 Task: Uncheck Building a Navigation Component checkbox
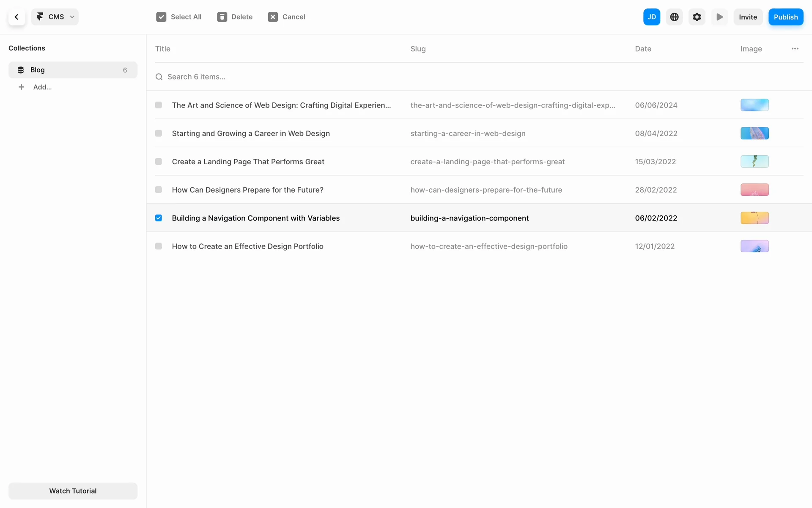click(x=159, y=218)
